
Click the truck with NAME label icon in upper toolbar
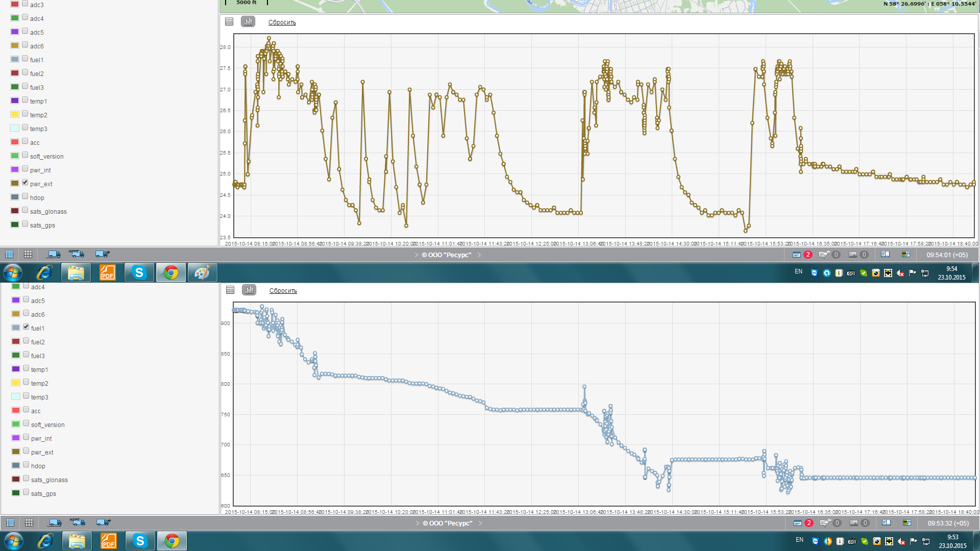[77, 254]
